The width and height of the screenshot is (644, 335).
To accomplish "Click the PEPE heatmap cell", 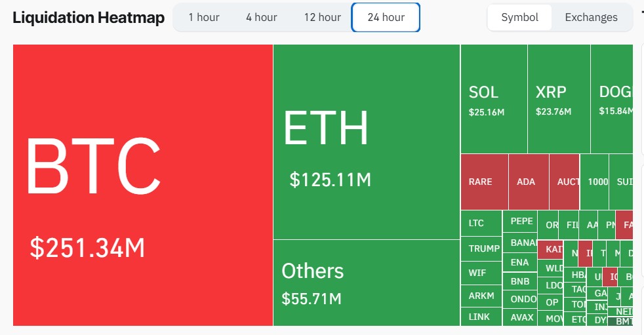I will pos(520,221).
